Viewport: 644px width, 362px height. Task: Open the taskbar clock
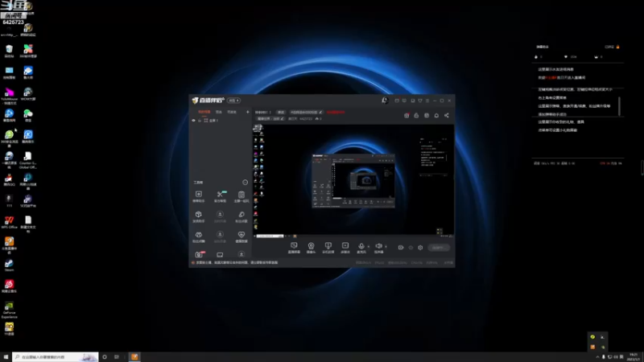pos(634,357)
